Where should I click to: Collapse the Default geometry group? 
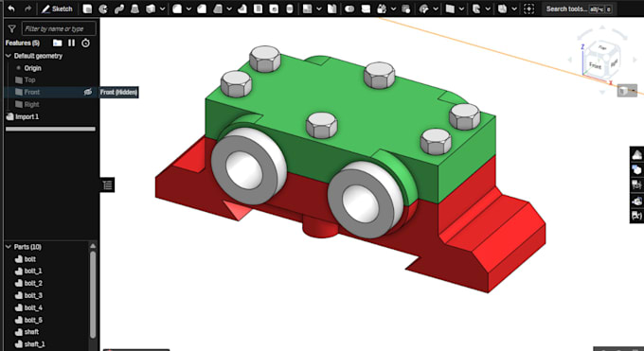(9, 56)
